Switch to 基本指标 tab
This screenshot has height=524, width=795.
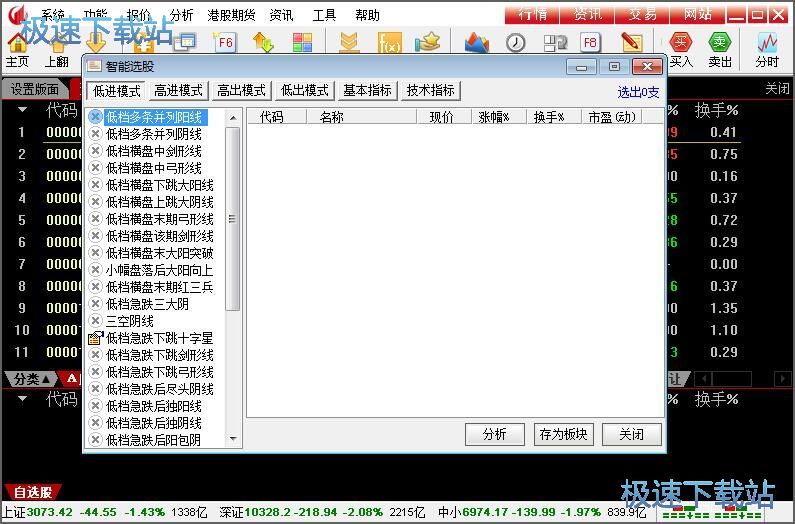368,91
